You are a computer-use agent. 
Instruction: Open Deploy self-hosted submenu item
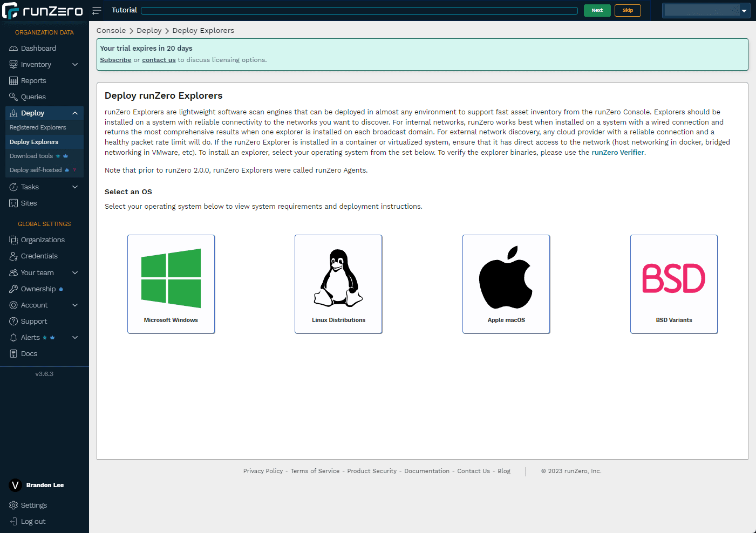[44, 170]
